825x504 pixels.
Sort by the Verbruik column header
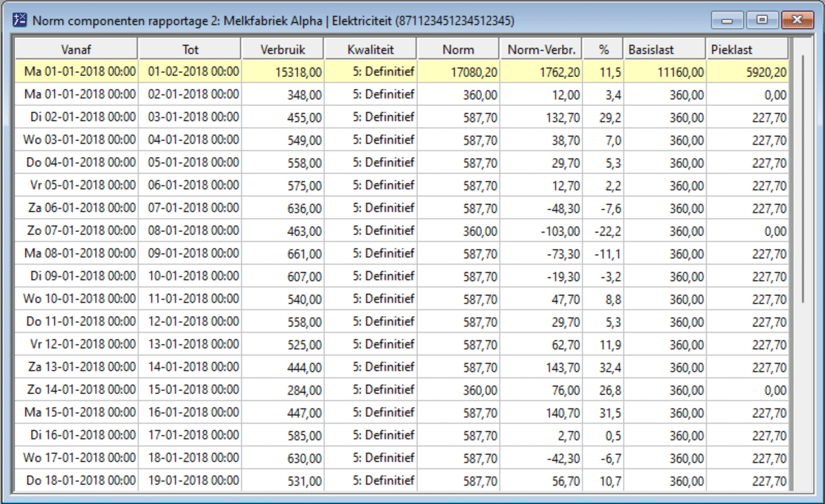[x=283, y=49]
